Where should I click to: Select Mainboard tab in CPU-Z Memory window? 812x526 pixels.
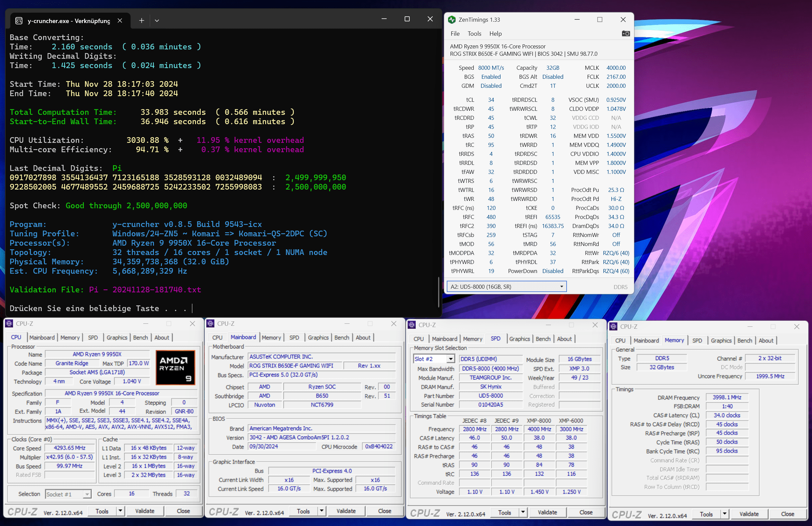pos(646,340)
